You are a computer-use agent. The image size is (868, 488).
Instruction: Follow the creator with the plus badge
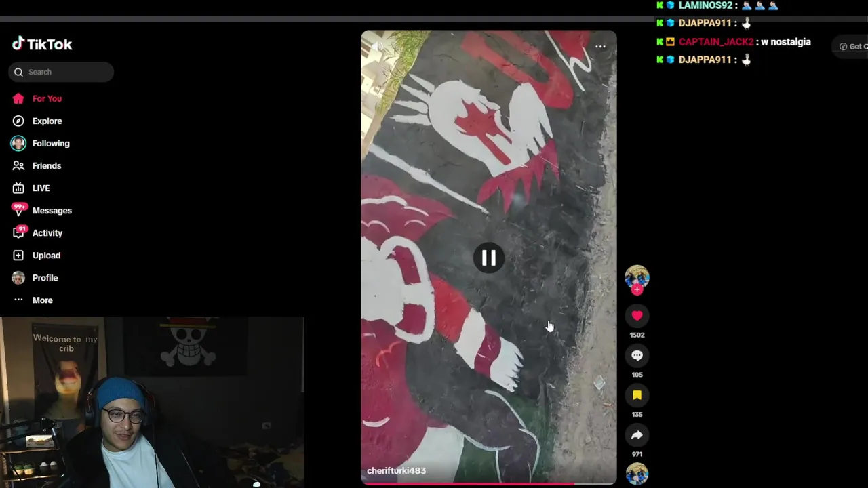pos(637,290)
